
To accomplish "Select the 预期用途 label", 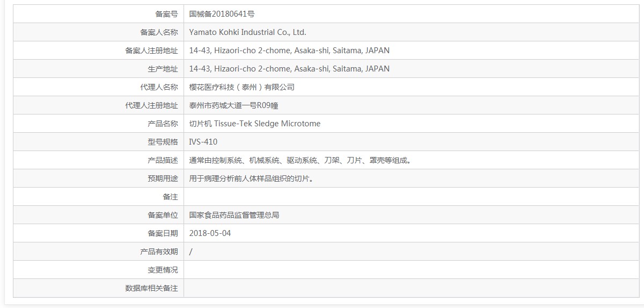I will click(163, 178).
